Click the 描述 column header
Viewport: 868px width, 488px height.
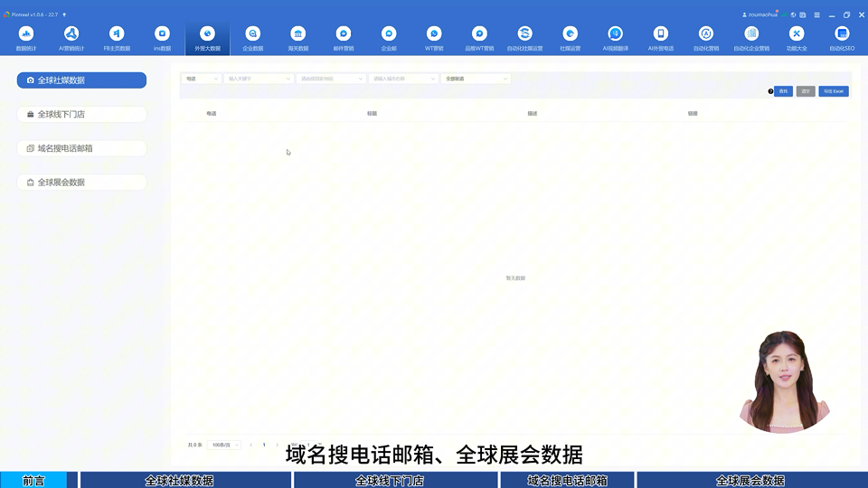click(533, 114)
